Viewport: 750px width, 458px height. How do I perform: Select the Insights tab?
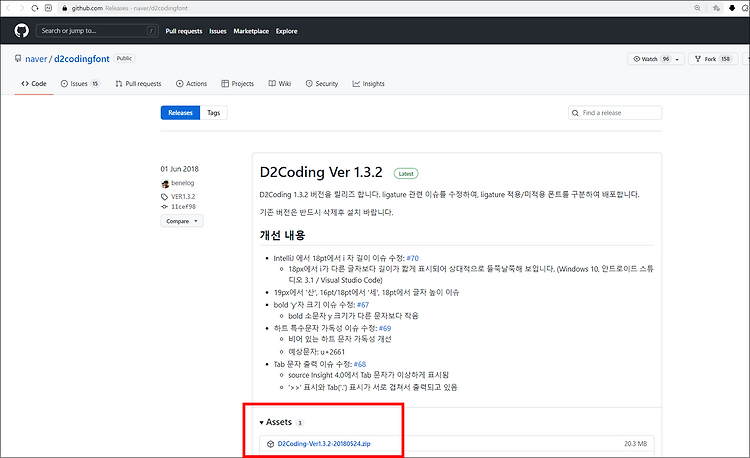[x=368, y=84]
